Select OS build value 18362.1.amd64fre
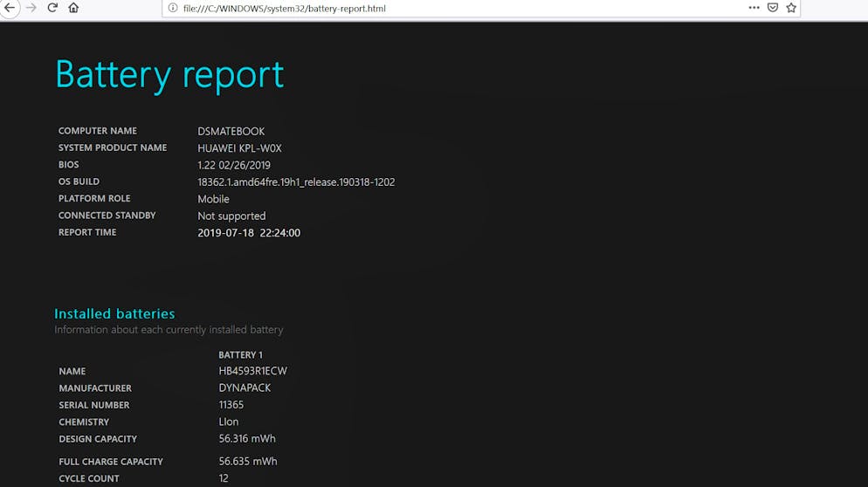The width and height of the screenshot is (868, 487). [x=296, y=182]
